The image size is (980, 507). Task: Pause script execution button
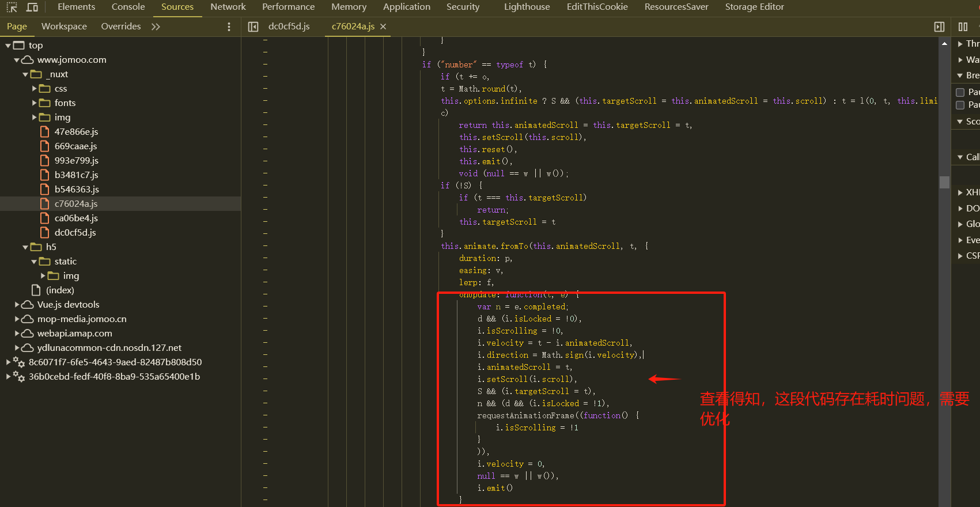tap(963, 27)
